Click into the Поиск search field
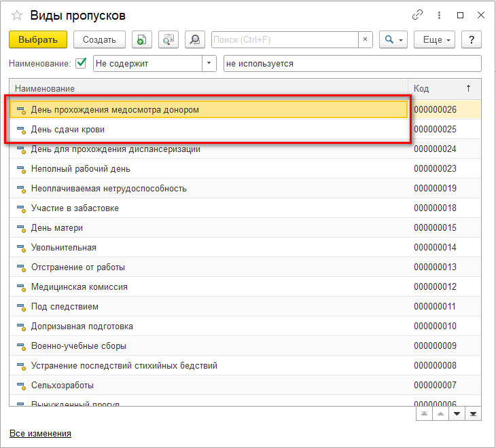This screenshot has height=448, width=496. [x=285, y=40]
